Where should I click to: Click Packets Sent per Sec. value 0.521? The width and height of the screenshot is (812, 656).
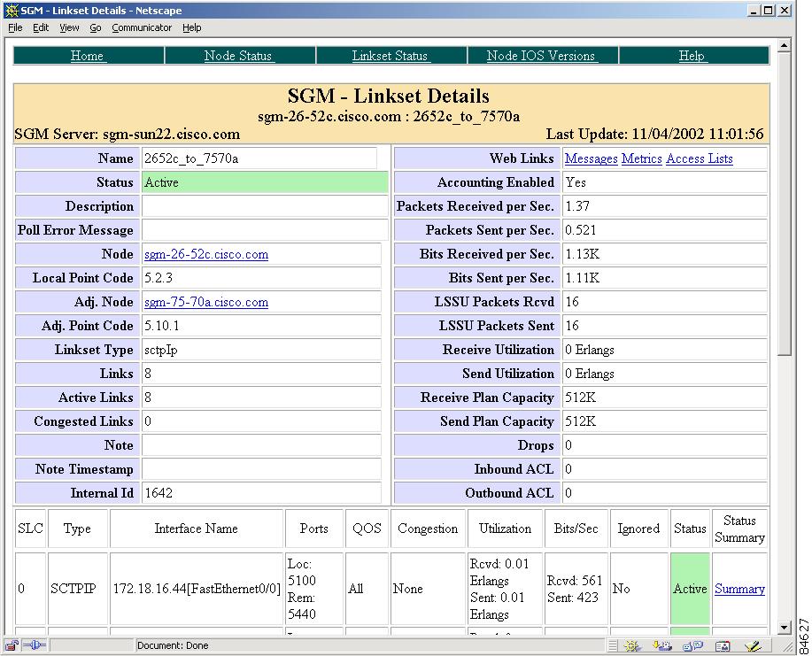click(x=581, y=230)
